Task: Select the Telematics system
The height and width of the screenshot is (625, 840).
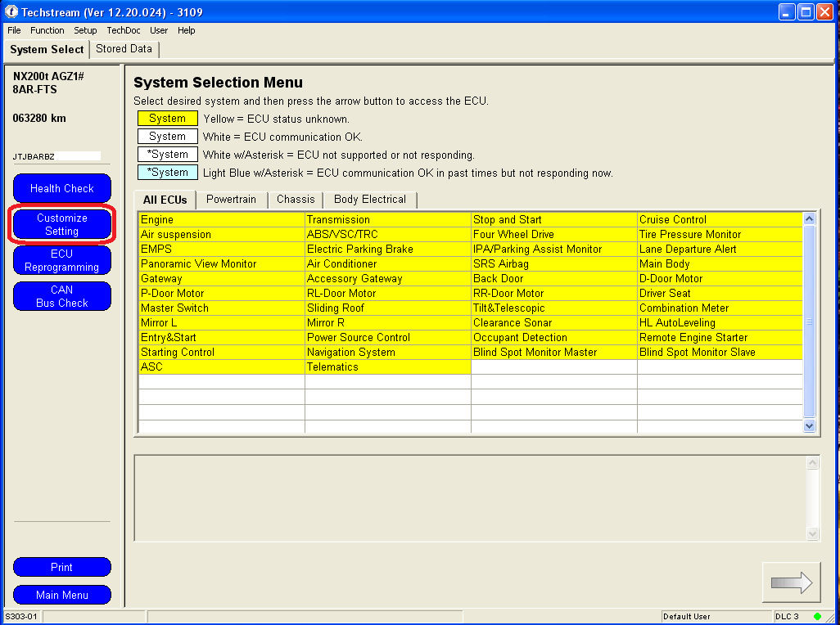Action: [x=388, y=366]
